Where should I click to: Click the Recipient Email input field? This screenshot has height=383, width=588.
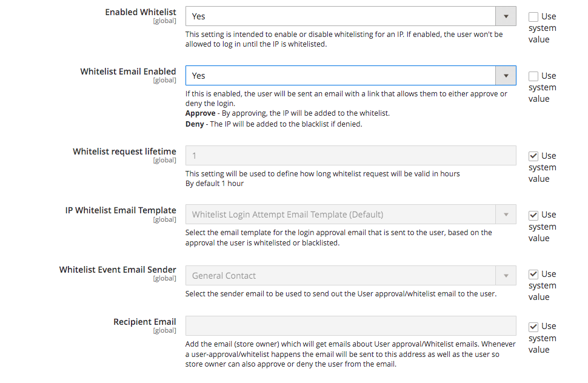(x=350, y=326)
